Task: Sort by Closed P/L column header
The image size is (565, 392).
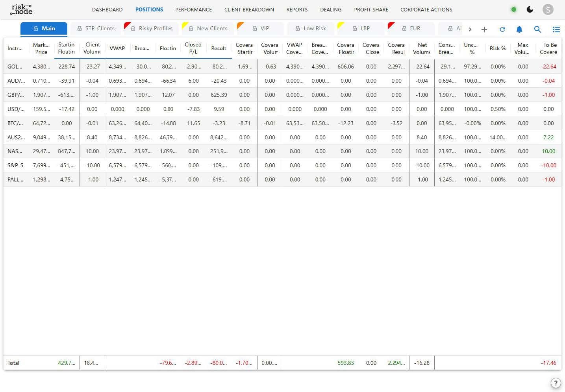Action: [x=193, y=48]
